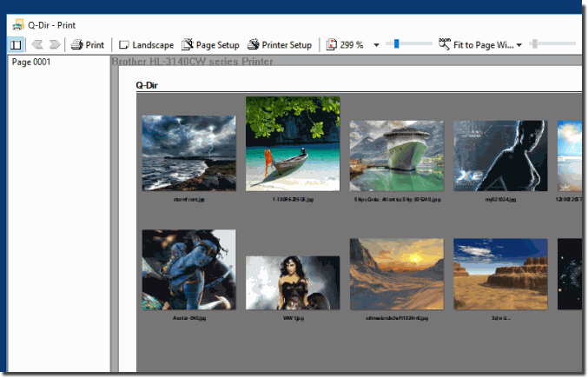Screen dimensions: 588x378
Task: Click the beach boat thumbnail
Action: (293, 143)
